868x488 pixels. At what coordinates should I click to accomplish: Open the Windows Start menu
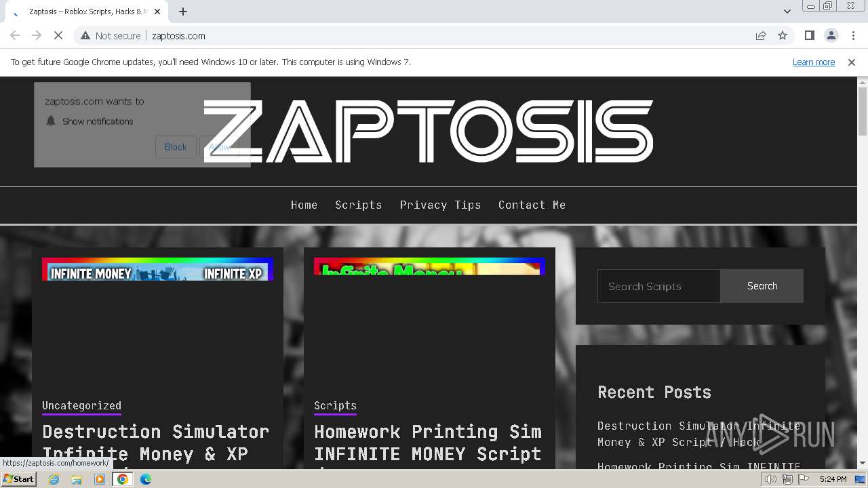click(19, 479)
